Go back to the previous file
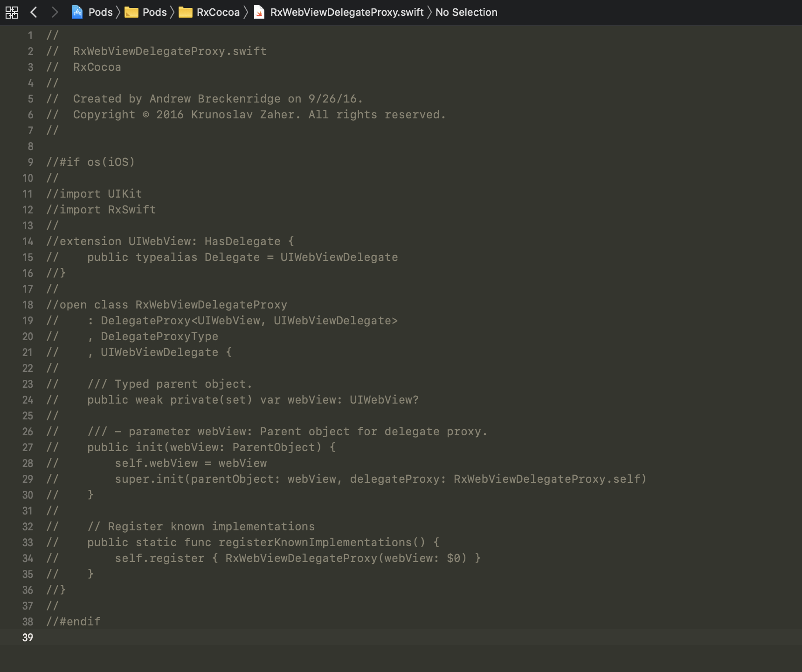 [x=34, y=12]
